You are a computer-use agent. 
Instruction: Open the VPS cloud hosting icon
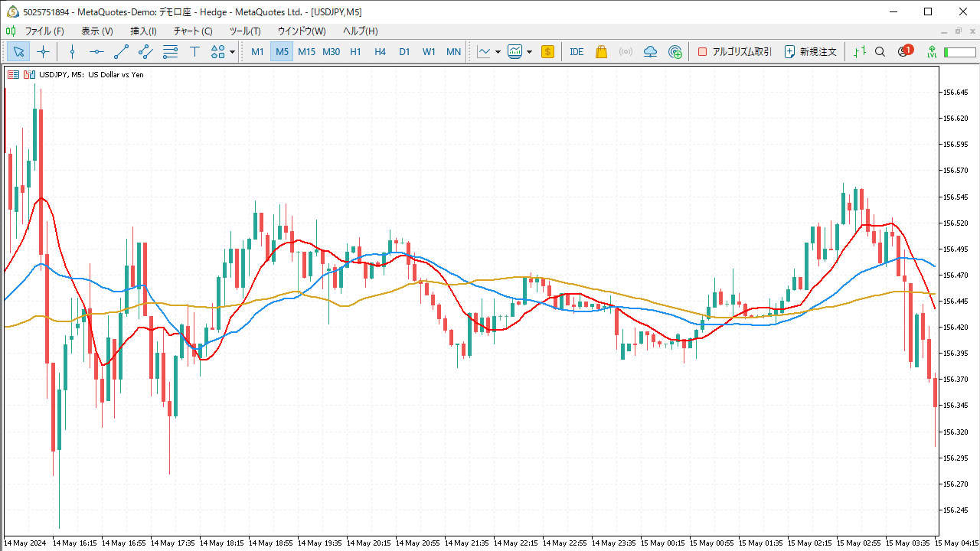(650, 51)
